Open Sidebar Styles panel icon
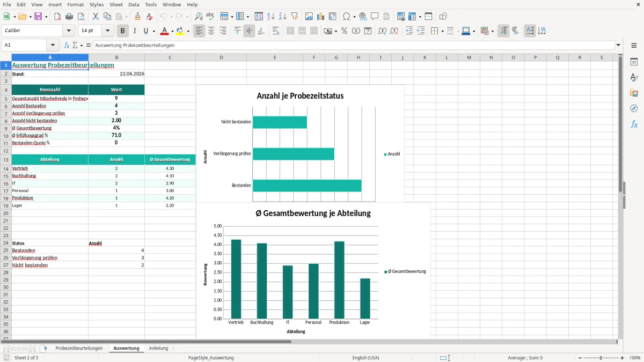This screenshot has width=644, height=362. pos(634,77)
